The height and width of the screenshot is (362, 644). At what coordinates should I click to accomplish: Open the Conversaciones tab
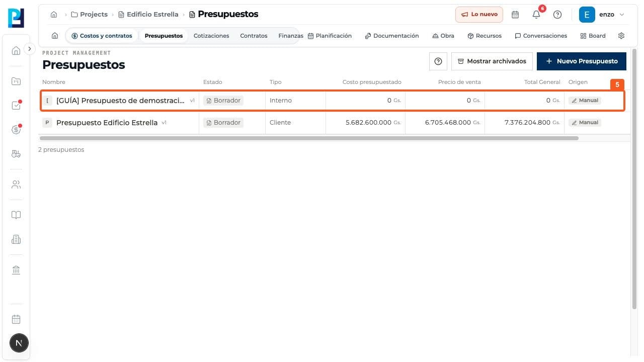pyautogui.click(x=541, y=36)
